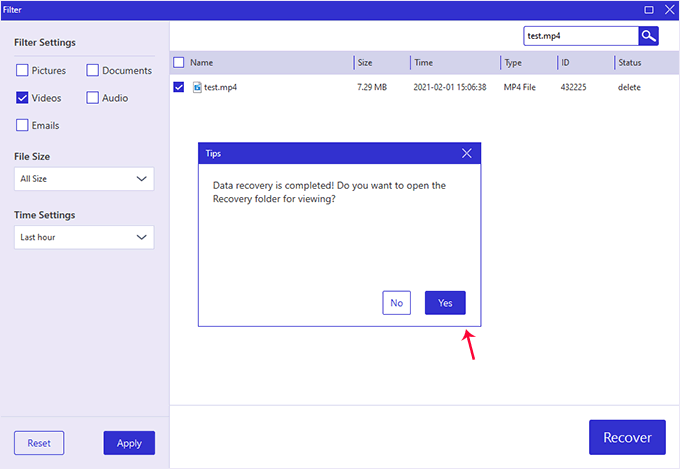Screen dimensions: 680x469
Task: Select the test.mp4 file name
Action: (x=220, y=87)
